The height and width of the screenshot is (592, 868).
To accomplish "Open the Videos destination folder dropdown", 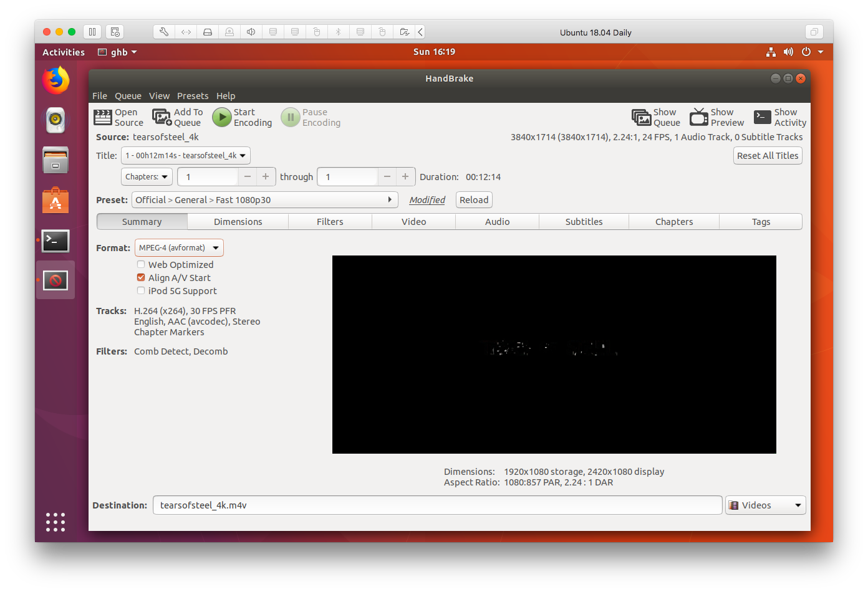I will click(x=766, y=505).
